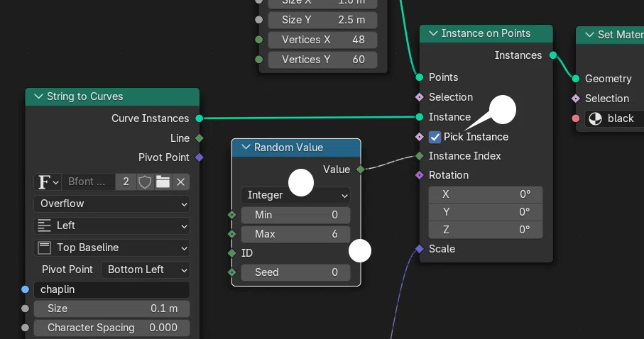Click the Rotation X field

pos(486,194)
